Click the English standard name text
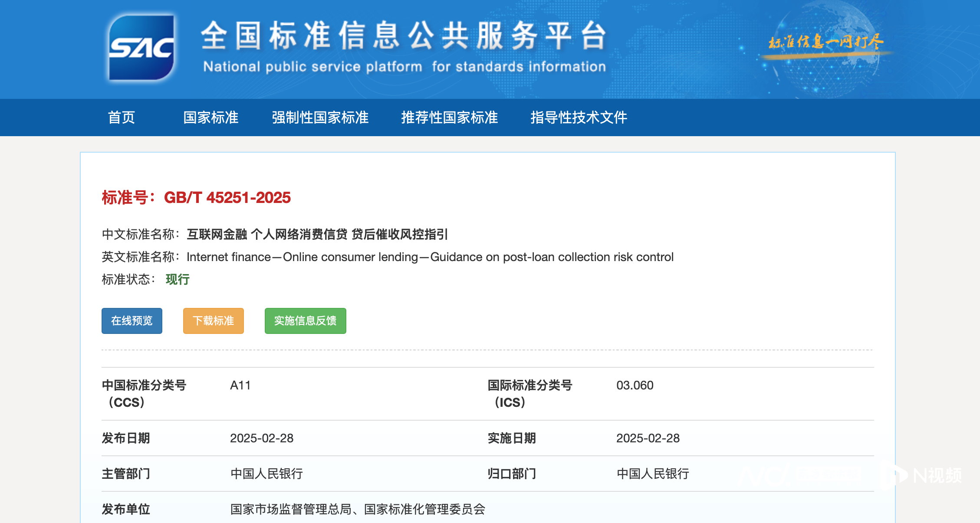This screenshot has width=980, height=523. 430,257
